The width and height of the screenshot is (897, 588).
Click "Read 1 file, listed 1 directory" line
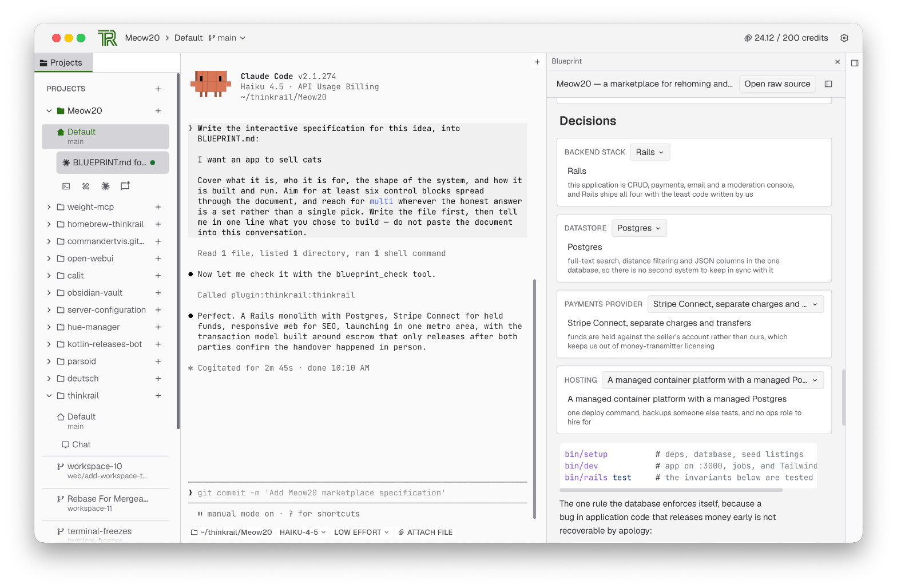click(x=322, y=253)
